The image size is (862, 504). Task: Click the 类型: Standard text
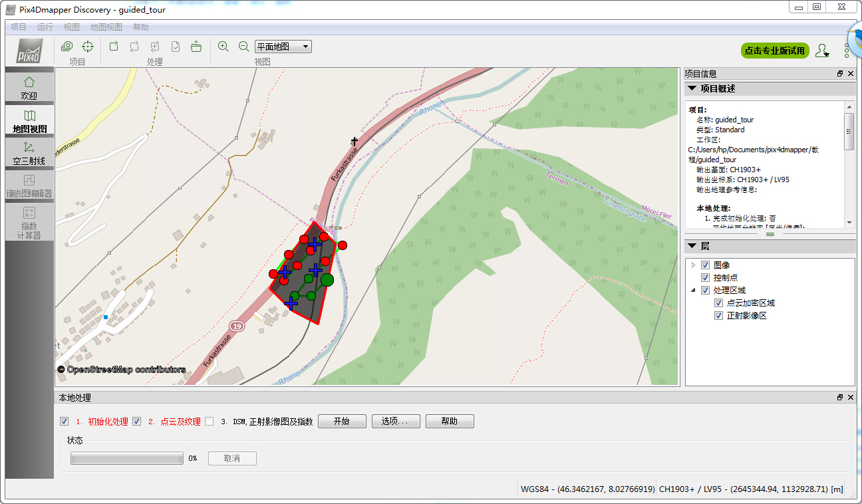[x=720, y=130]
